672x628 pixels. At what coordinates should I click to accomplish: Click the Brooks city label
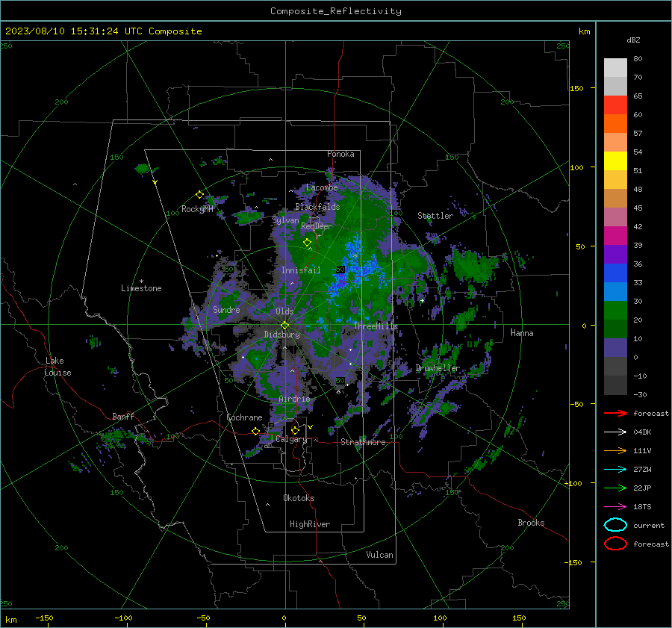point(531,523)
